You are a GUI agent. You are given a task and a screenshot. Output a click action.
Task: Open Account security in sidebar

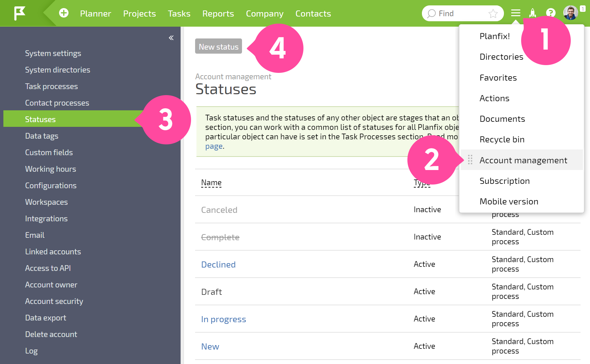[54, 301]
